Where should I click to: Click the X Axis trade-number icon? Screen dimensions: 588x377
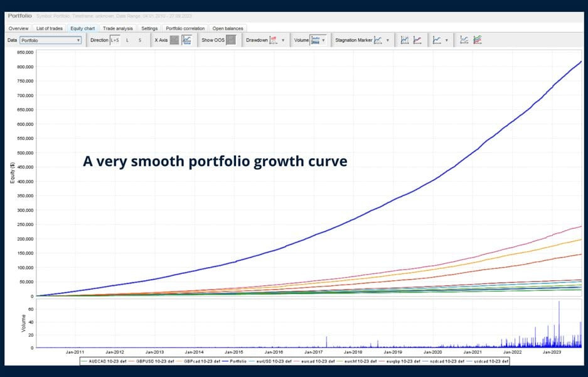pos(174,40)
